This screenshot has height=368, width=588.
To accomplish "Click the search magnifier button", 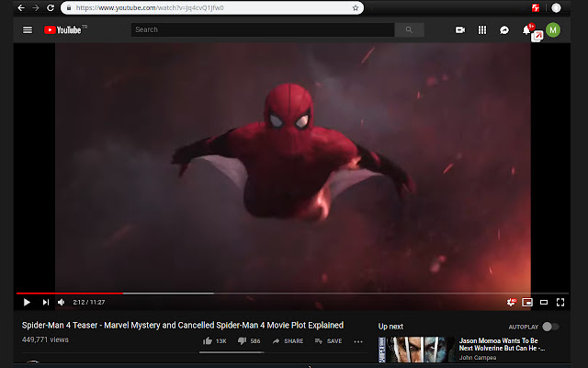I will coord(409,29).
